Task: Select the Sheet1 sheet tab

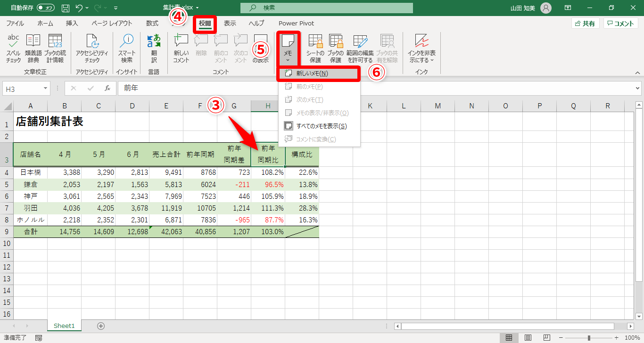Action: [x=64, y=326]
